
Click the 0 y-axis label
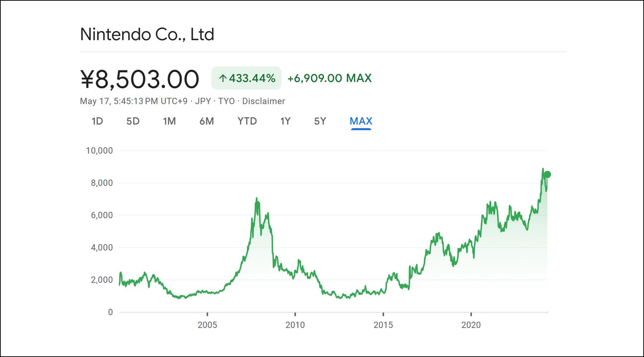(110, 312)
